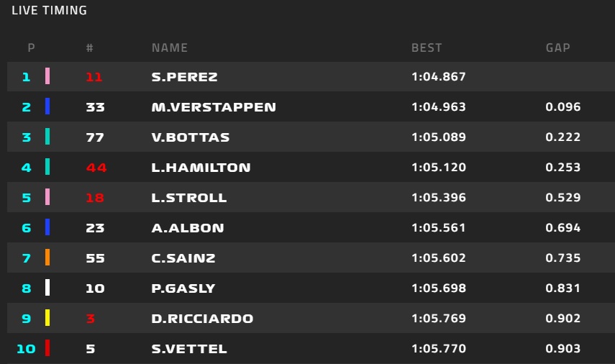The height and width of the screenshot is (364, 615).
Task: Click the NAME column header
Action: point(170,48)
